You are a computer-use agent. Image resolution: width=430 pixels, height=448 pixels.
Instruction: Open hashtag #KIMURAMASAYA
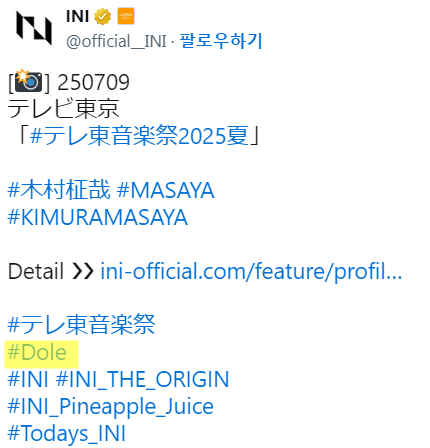tap(97, 217)
